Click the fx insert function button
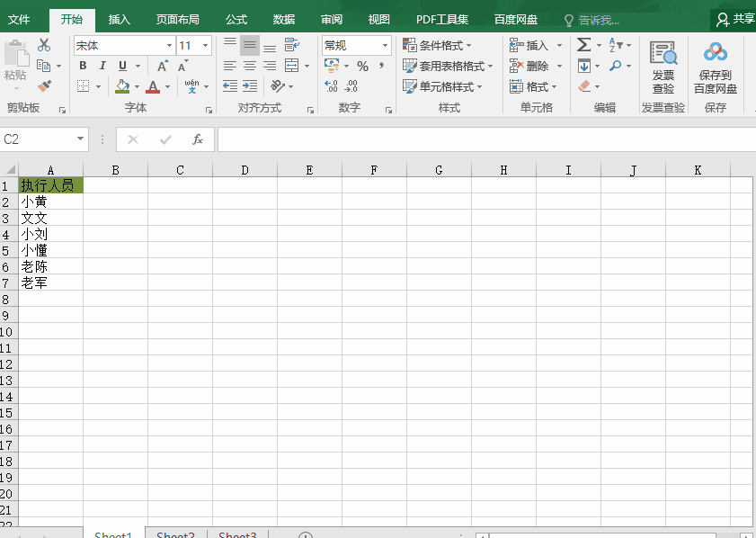Viewport: 756px width, 538px height. click(197, 139)
